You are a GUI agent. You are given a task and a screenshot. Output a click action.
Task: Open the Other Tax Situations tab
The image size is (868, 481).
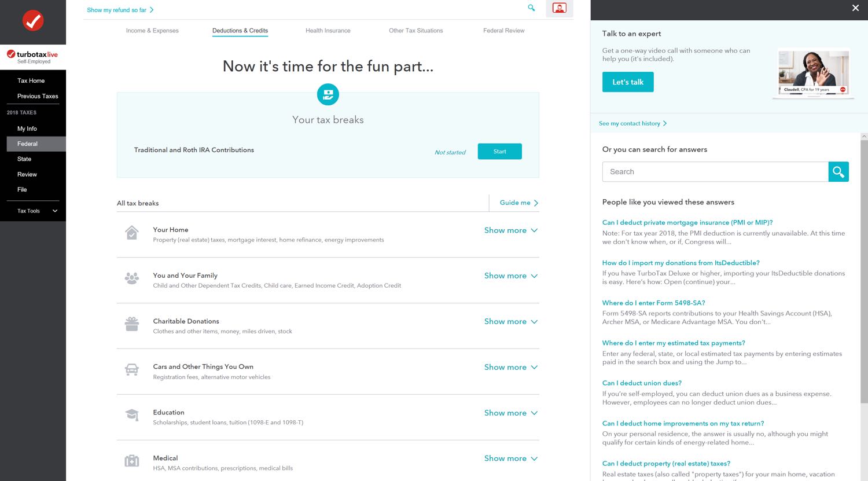point(415,31)
